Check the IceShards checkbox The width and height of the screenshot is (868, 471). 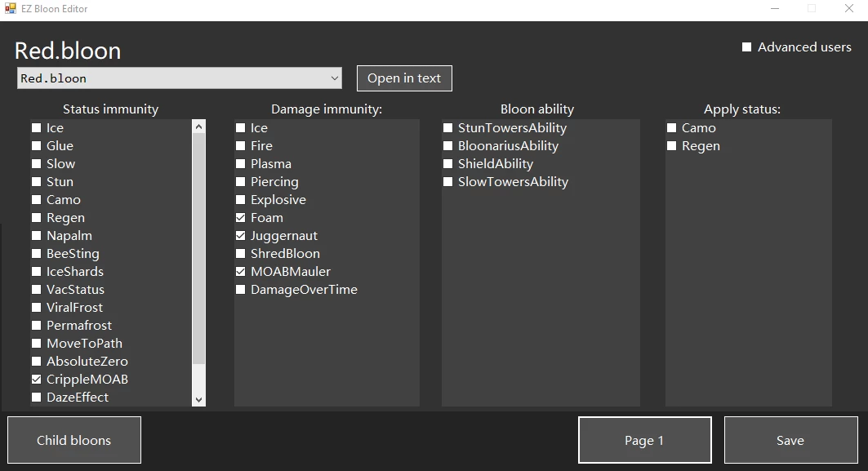37,271
